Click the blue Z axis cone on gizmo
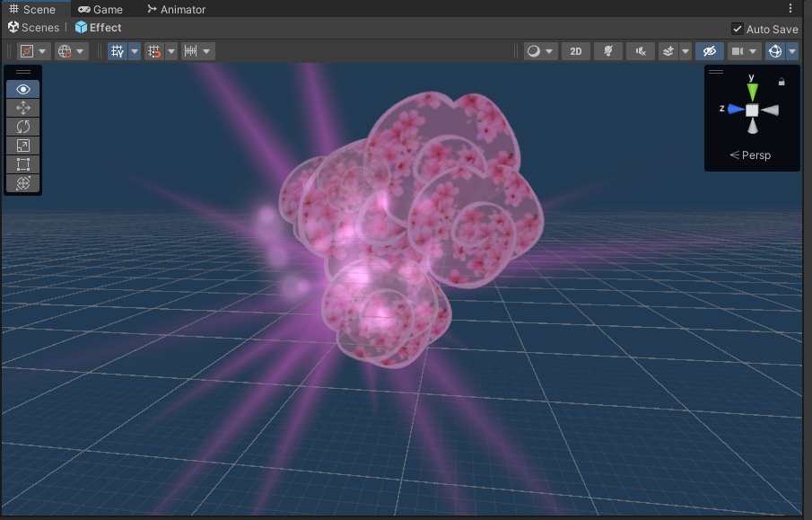The width and height of the screenshot is (812, 520). [736, 109]
